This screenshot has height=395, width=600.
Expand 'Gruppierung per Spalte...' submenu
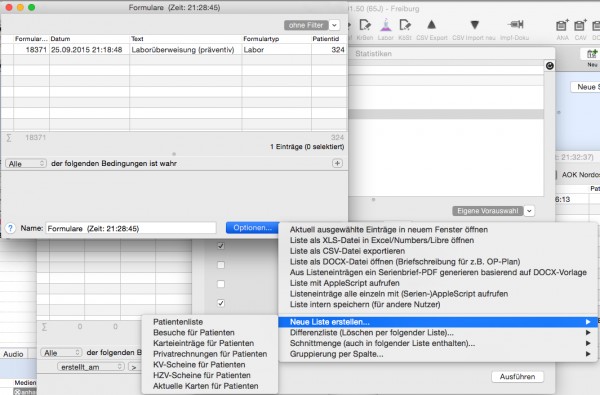click(x=588, y=354)
